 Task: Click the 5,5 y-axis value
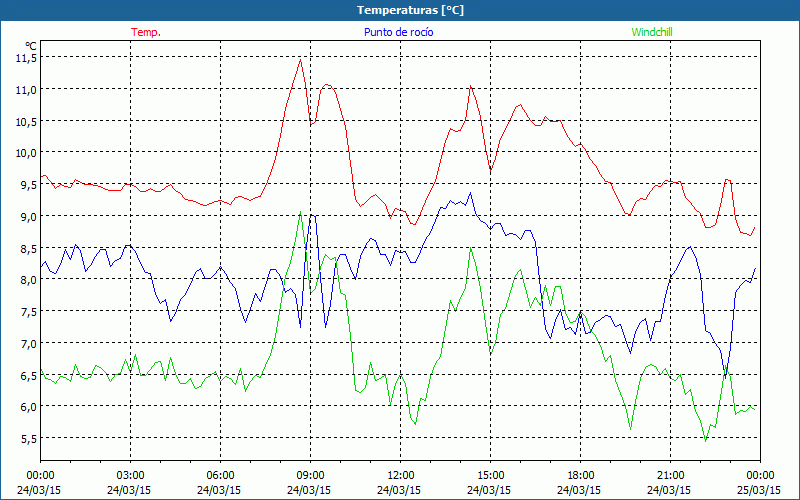pyautogui.click(x=29, y=439)
